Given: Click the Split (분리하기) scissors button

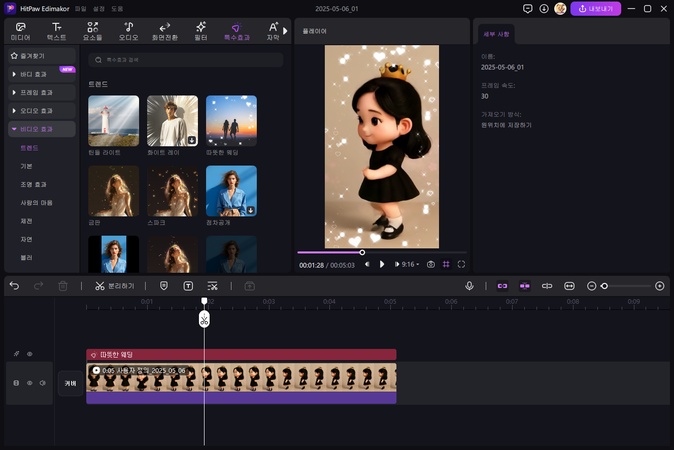Looking at the screenshot, I should point(114,286).
